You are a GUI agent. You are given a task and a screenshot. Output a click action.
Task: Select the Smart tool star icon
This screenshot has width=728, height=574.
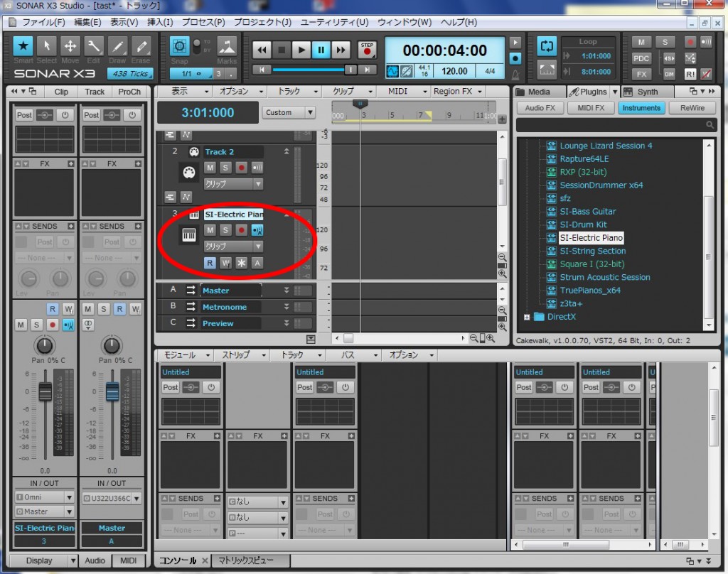coord(23,46)
